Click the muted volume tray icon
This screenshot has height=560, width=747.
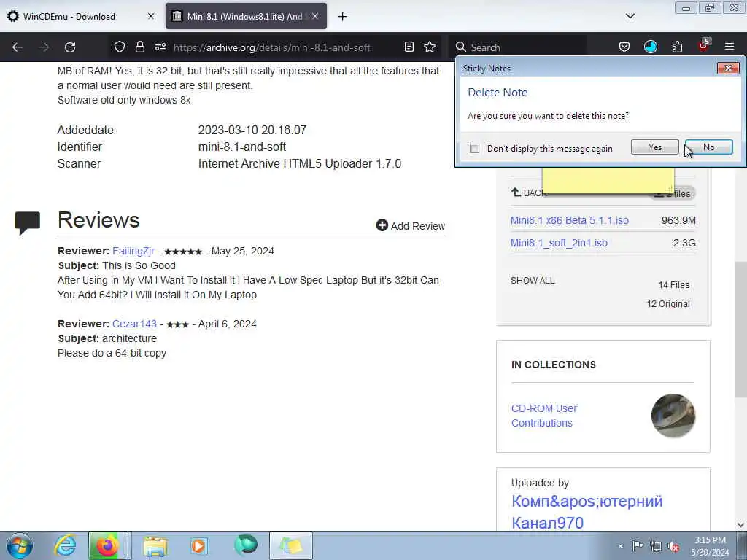click(673, 546)
